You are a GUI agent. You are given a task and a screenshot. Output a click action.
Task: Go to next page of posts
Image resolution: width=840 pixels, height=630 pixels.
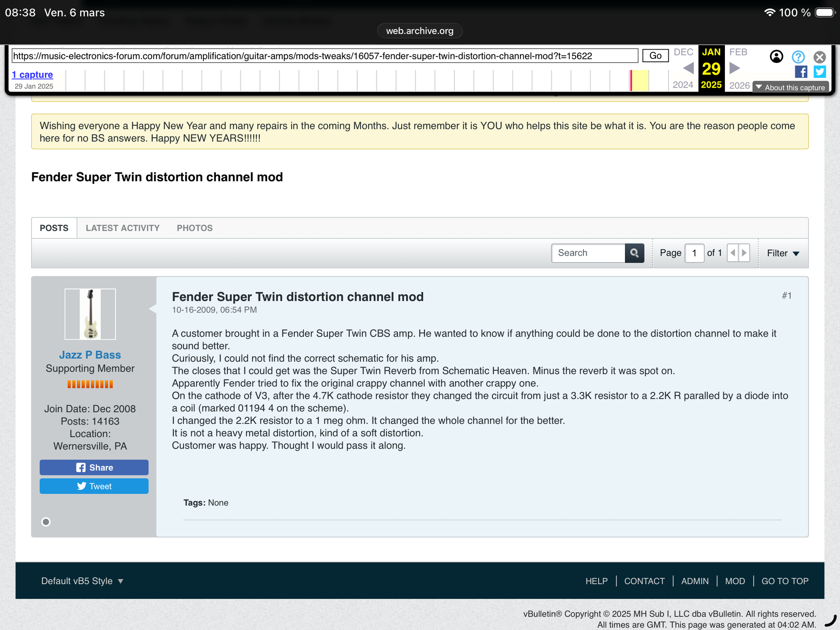point(744,253)
